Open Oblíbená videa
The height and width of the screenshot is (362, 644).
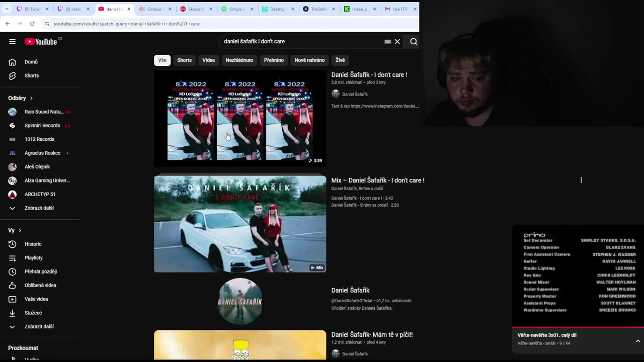pyautogui.click(x=39, y=285)
